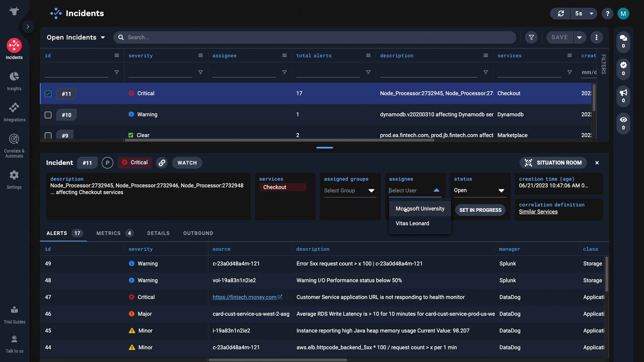The height and width of the screenshot is (362, 644).
Task: Open the watchers eye panel icon
Action: click(623, 123)
